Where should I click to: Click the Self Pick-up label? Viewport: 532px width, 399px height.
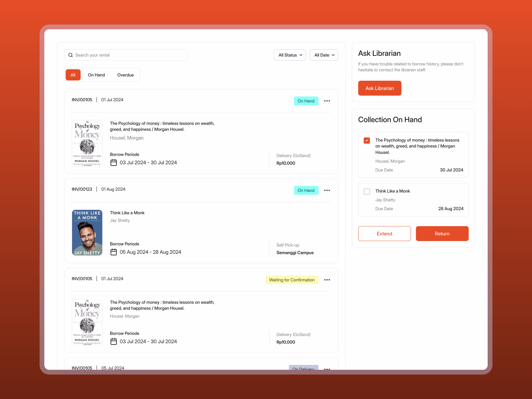click(x=288, y=245)
